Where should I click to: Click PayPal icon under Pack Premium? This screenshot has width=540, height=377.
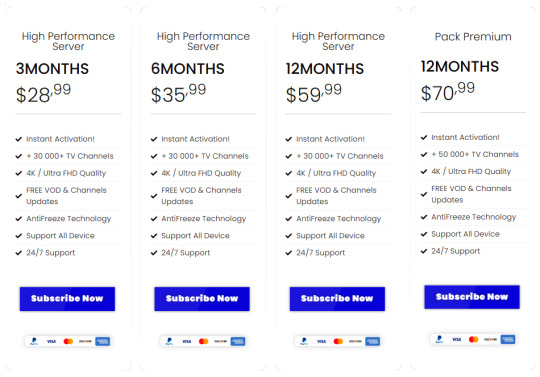tap(439, 339)
